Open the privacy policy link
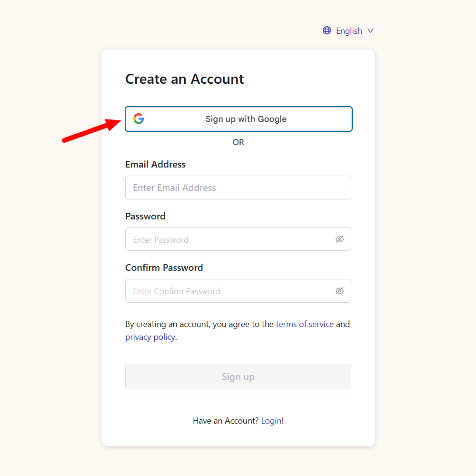The height and width of the screenshot is (476, 476). [150, 337]
